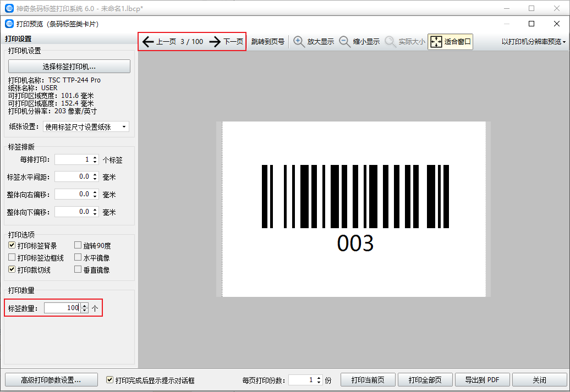570x392 pixels.
Task: Click the 标签水平间距 spinner arrows
Action: (x=95, y=177)
